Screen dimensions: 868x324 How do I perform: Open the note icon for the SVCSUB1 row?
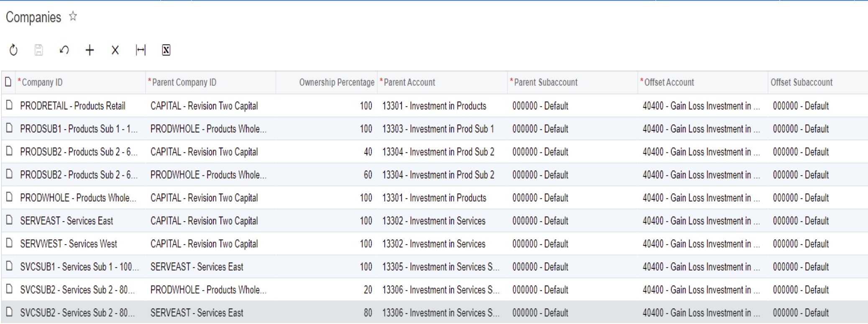[x=9, y=266]
